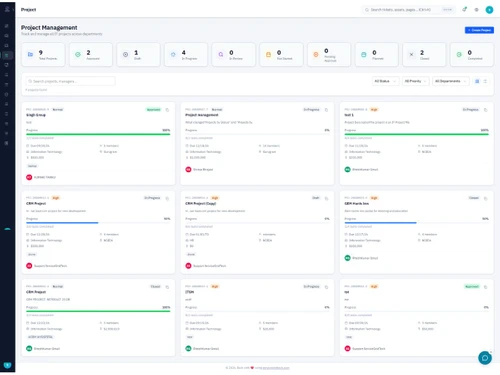500x375 pixels.
Task: Click the orange Not Started stat icon
Action: [x=268, y=54]
